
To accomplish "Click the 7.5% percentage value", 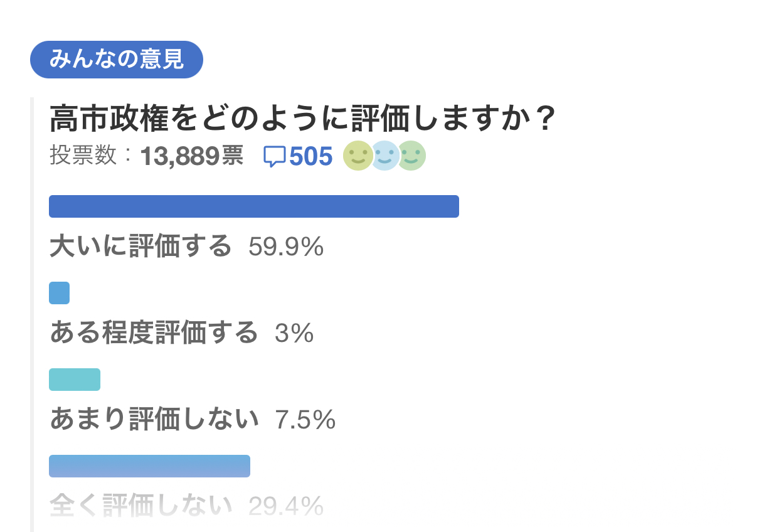I will tap(305, 420).
